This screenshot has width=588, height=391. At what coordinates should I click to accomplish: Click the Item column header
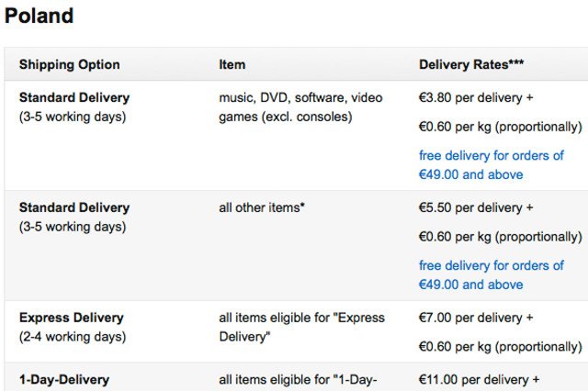coord(232,65)
